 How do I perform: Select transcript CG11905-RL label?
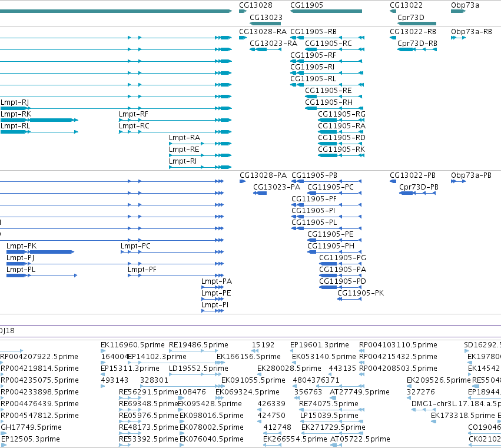[x=313, y=79]
